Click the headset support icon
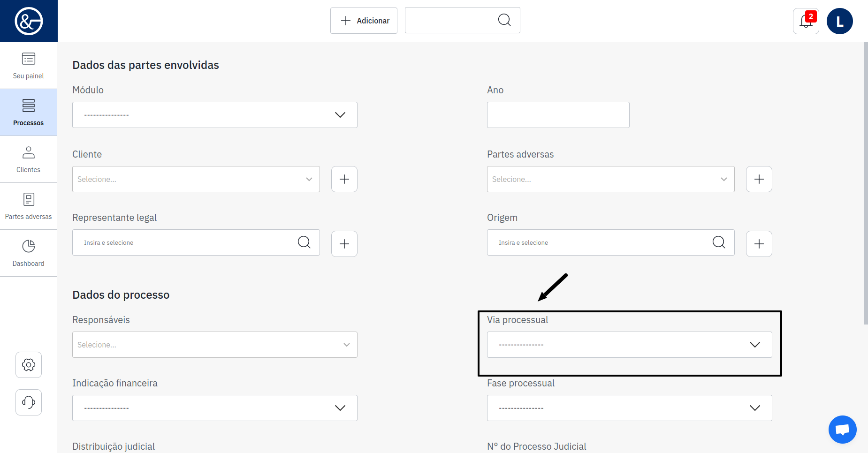The width and height of the screenshot is (868, 453). point(29,402)
